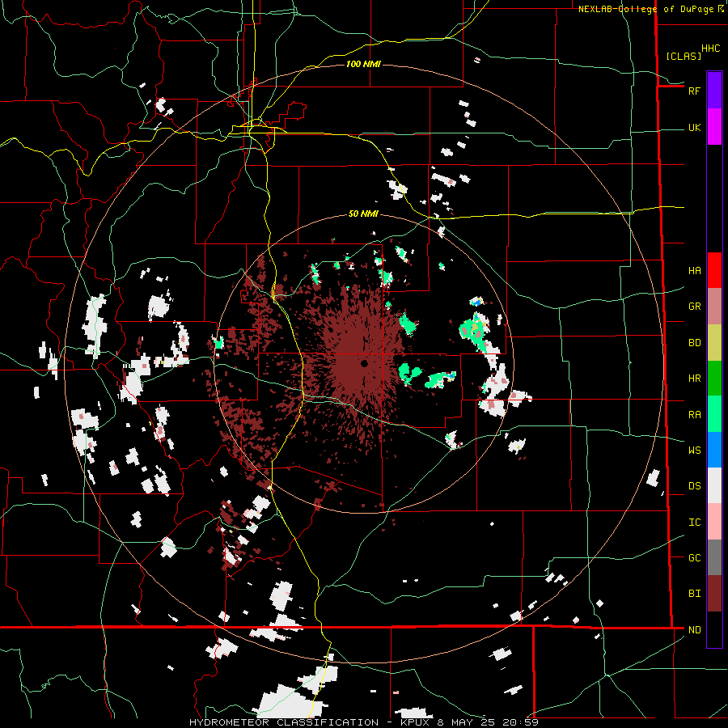Viewport: 728px width, 728px height.
Task: Select the dusty-pink GR legend swatch
Action: click(x=714, y=306)
